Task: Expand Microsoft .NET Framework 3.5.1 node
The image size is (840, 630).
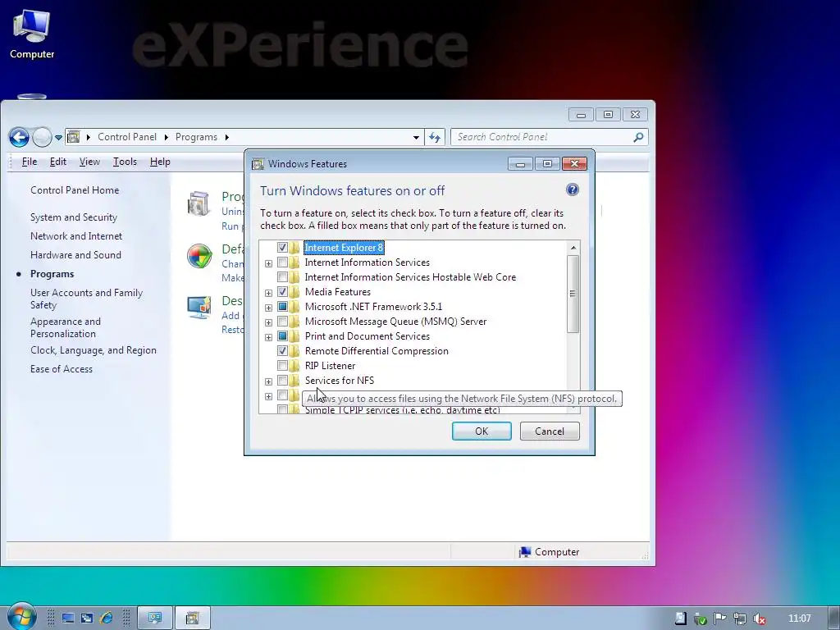Action: pos(268,308)
